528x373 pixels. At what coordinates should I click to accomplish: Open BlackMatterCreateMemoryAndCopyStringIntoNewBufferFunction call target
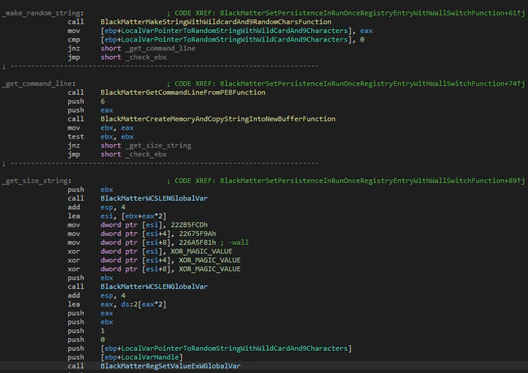[x=218, y=119]
